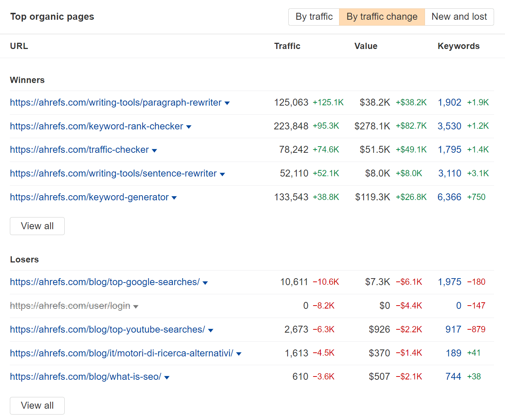Switch to the By traffic tab
The height and width of the screenshot is (420, 505).
[x=314, y=17]
